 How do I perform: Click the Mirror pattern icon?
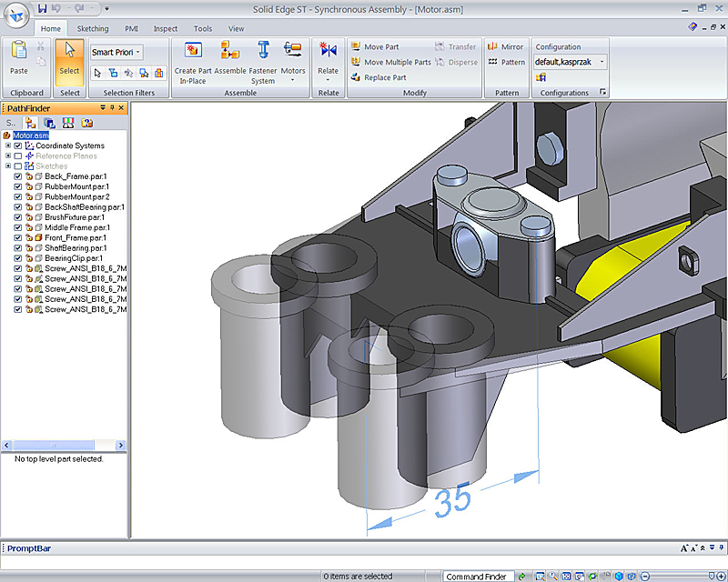(x=506, y=46)
